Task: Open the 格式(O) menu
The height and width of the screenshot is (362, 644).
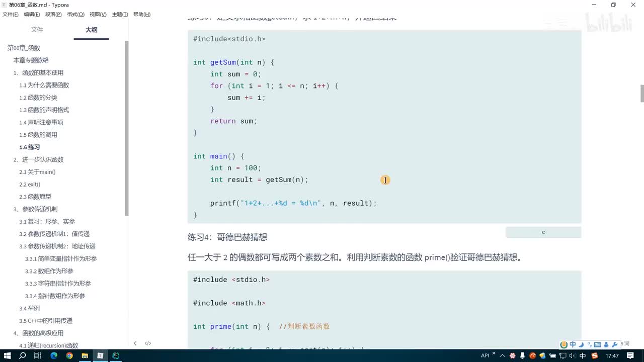Action: pyautogui.click(x=75, y=15)
